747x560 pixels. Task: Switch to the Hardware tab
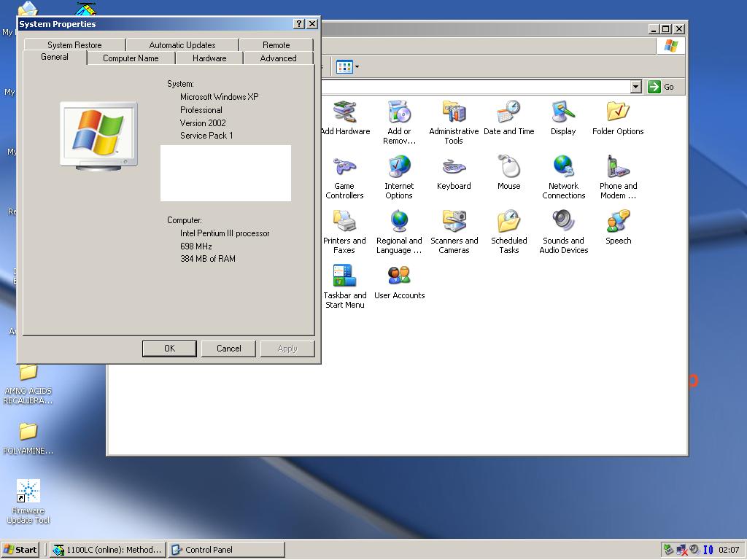(x=209, y=58)
